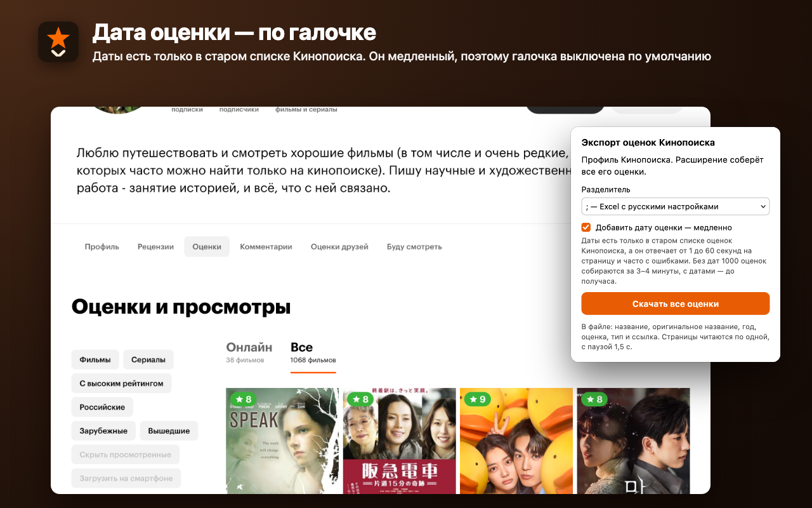Open the Буду смотреть tab
The height and width of the screenshot is (508, 812).
point(414,246)
